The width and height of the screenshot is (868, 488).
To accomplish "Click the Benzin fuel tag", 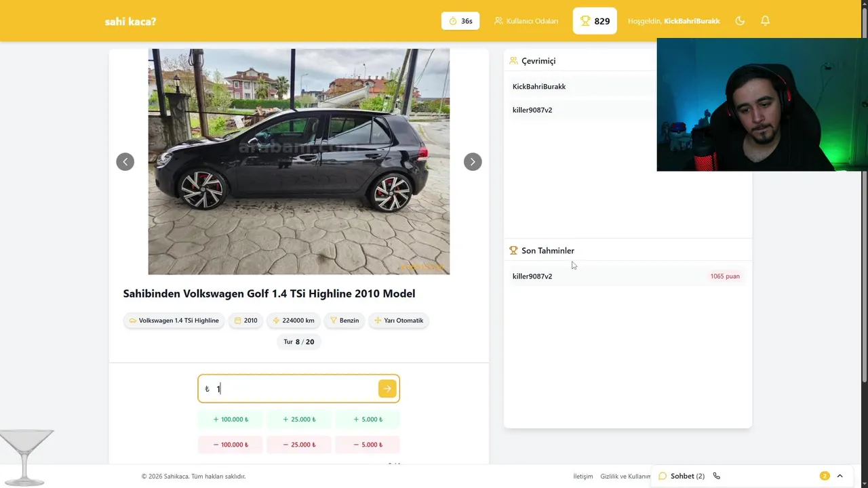I will click(344, 321).
